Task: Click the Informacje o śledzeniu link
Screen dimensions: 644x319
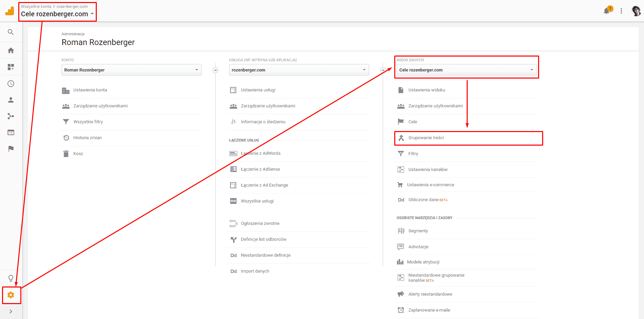Action: [x=263, y=122]
